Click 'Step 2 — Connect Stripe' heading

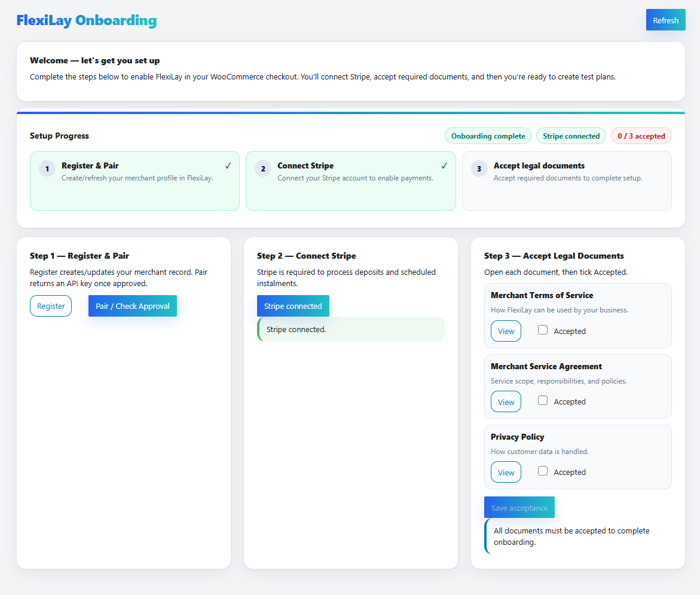tap(306, 256)
